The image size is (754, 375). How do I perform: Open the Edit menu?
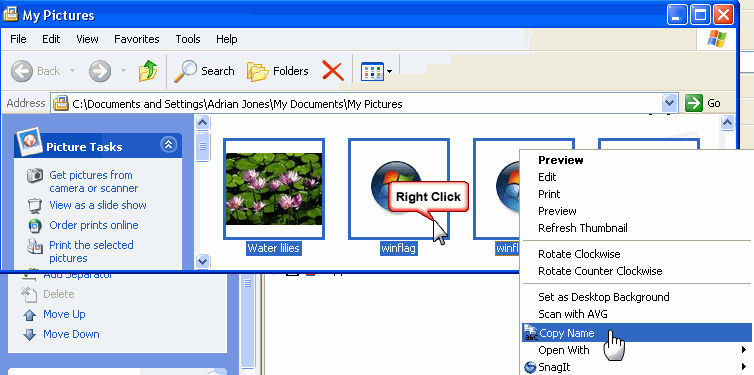point(51,39)
